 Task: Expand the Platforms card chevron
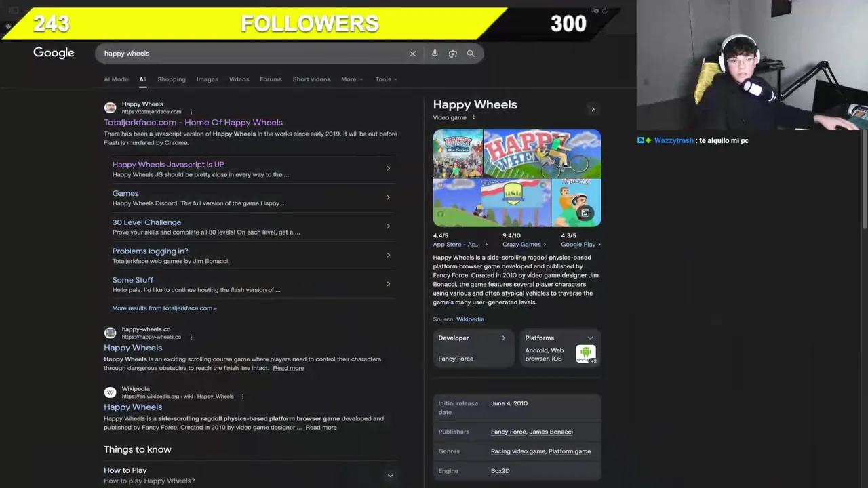(x=590, y=338)
